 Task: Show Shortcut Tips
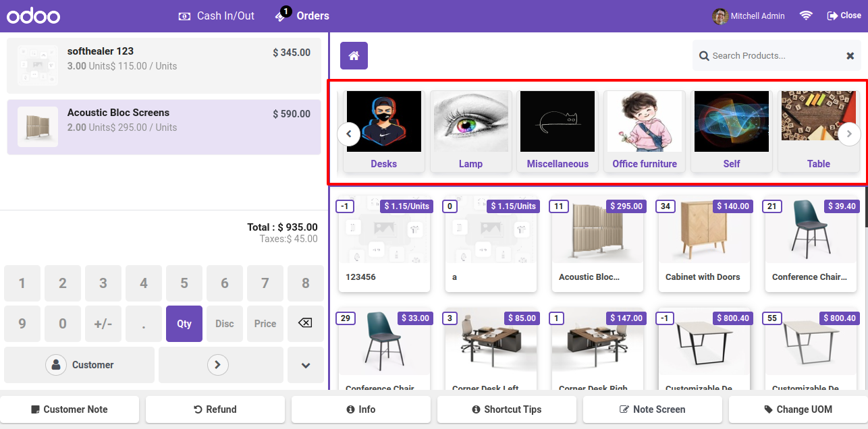tap(507, 409)
